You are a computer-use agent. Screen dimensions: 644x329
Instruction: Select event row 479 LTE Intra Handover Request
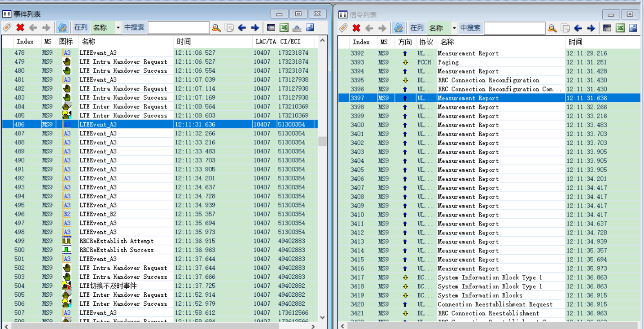(160, 62)
